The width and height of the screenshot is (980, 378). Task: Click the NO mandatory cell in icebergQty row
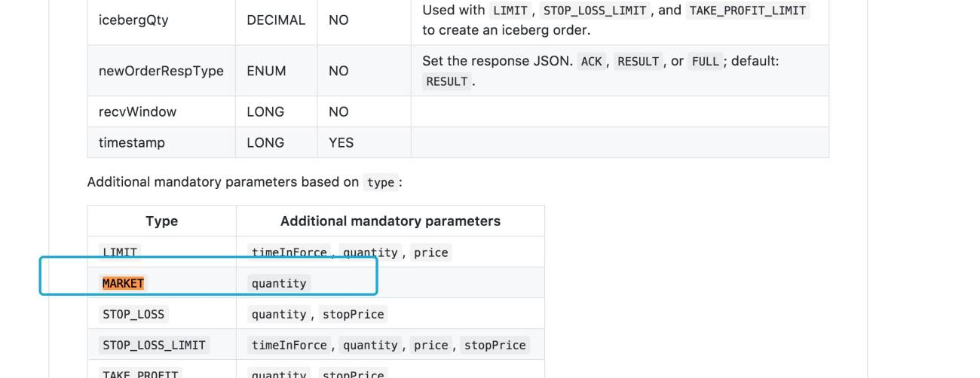[x=363, y=21]
